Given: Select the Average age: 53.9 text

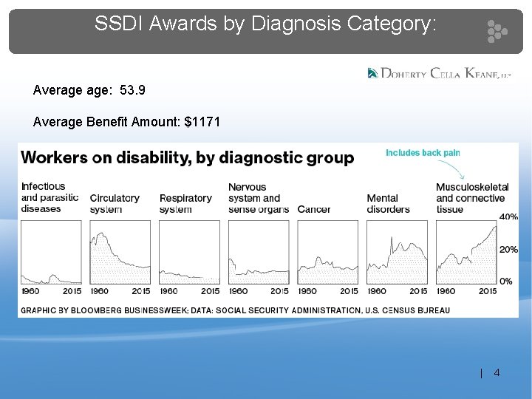Looking at the screenshot, I should click(89, 90).
